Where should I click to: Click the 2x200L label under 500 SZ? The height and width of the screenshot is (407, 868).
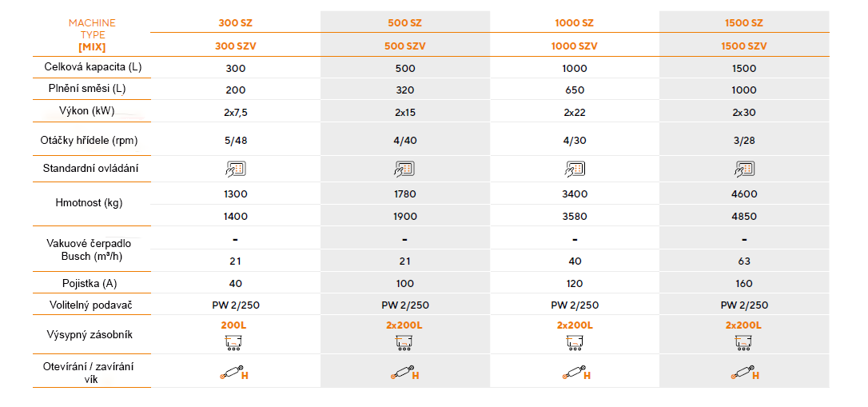pyautogui.click(x=404, y=325)
